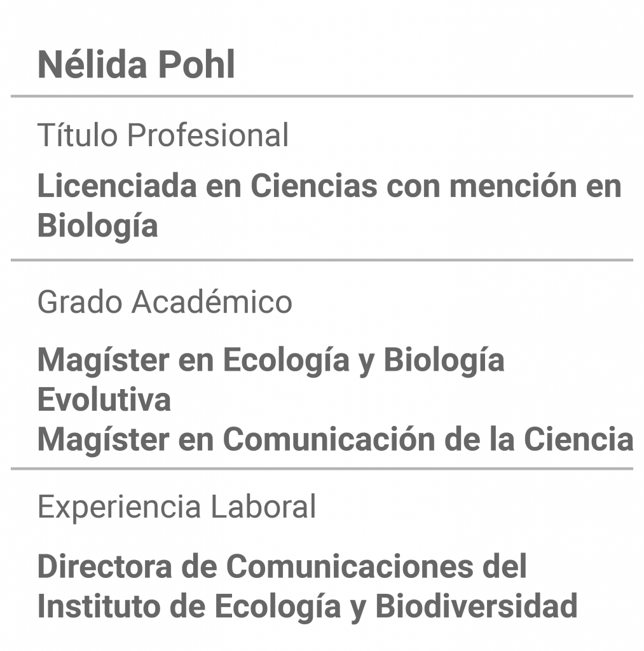Click the divider above Experiencia Laboral
The image size is (644, 651).
pos(322,469)
